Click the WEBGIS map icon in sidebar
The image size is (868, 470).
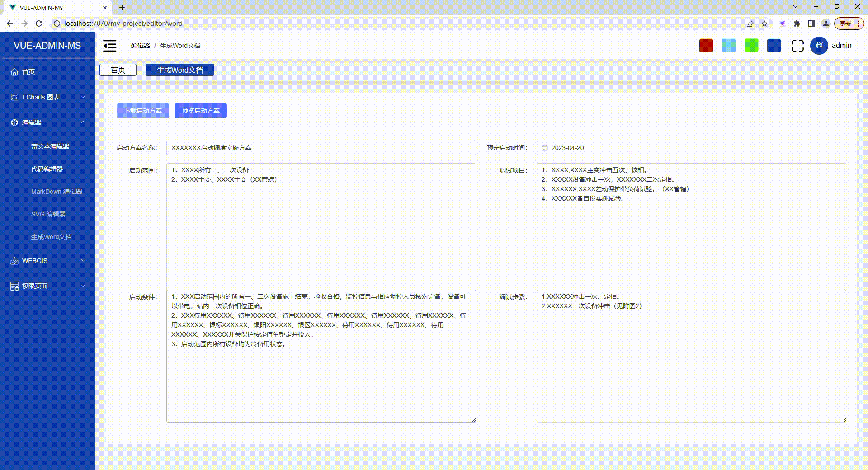coord(14,260)
